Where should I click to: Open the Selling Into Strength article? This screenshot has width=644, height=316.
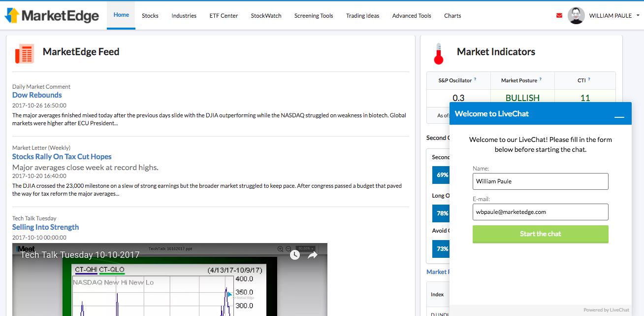pyautogui.click(x=45, y=227)
